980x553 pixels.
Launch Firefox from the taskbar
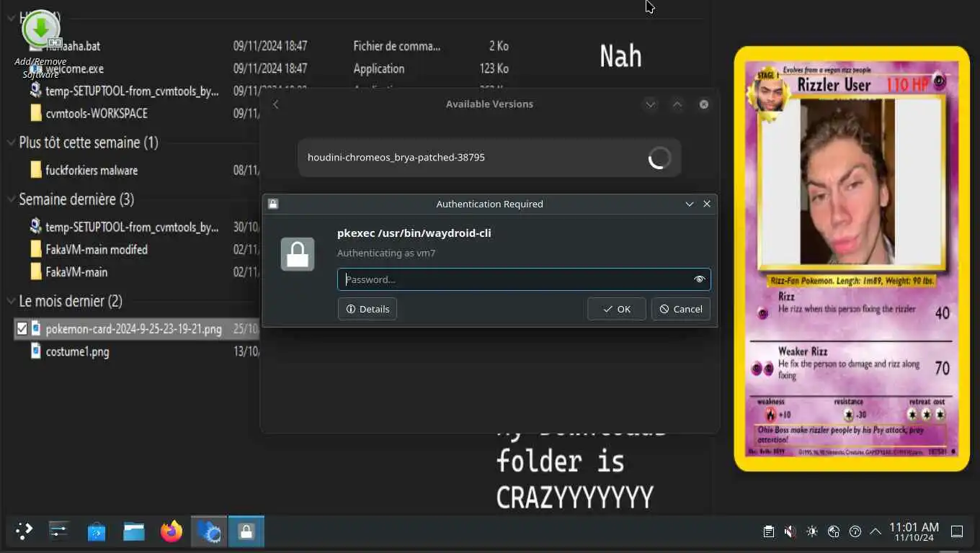click(x=171, y=531)
